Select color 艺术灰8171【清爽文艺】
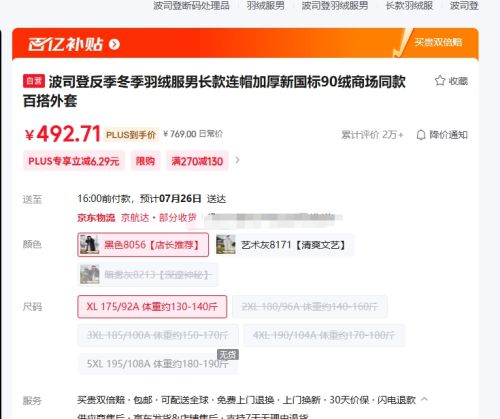The height and width of the screenshot is (419, 500). [283, 245]
